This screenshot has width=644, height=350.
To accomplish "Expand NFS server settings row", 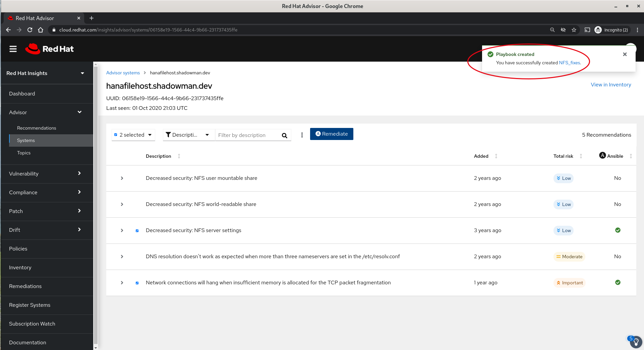I will [122, 230].
